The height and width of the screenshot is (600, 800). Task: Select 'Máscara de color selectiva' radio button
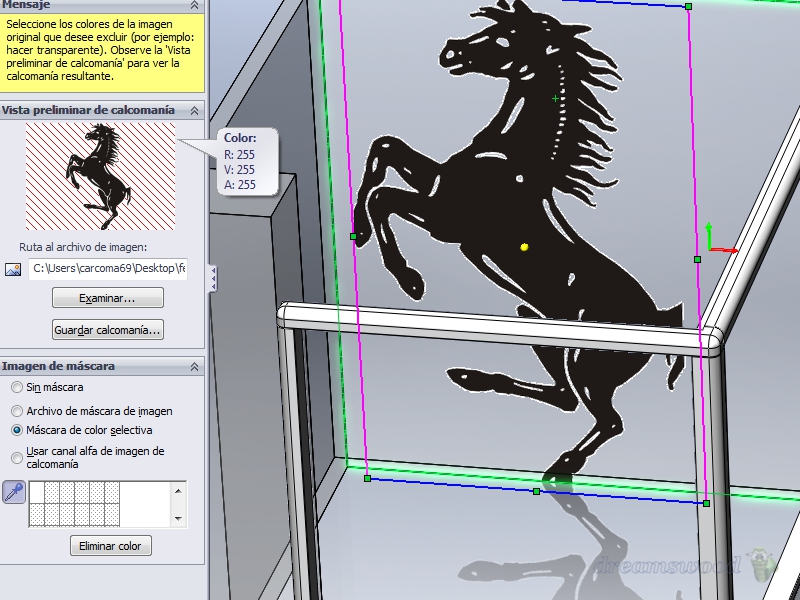point(17,430)
